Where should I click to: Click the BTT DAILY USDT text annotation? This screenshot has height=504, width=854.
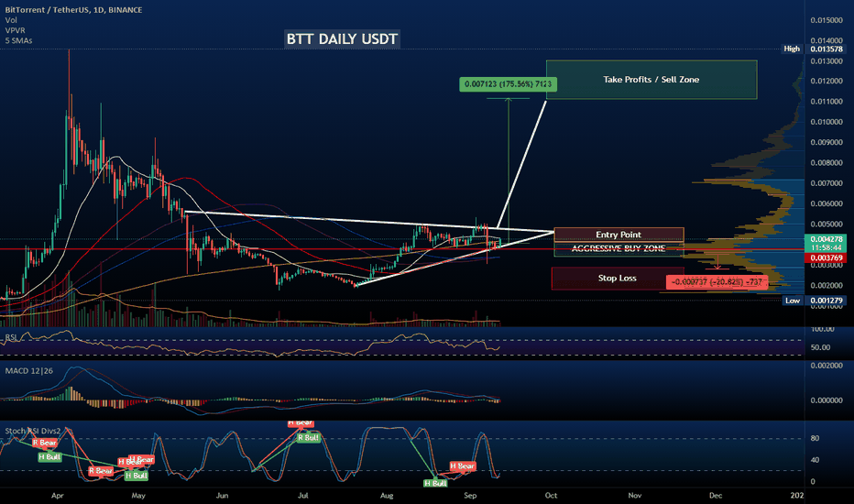coord(342,39)
